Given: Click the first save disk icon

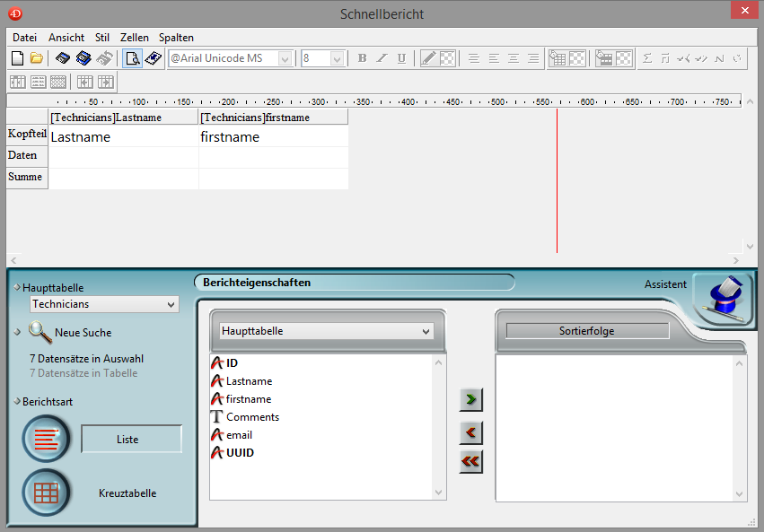Looking at the screenshot, I should [63, 58].
